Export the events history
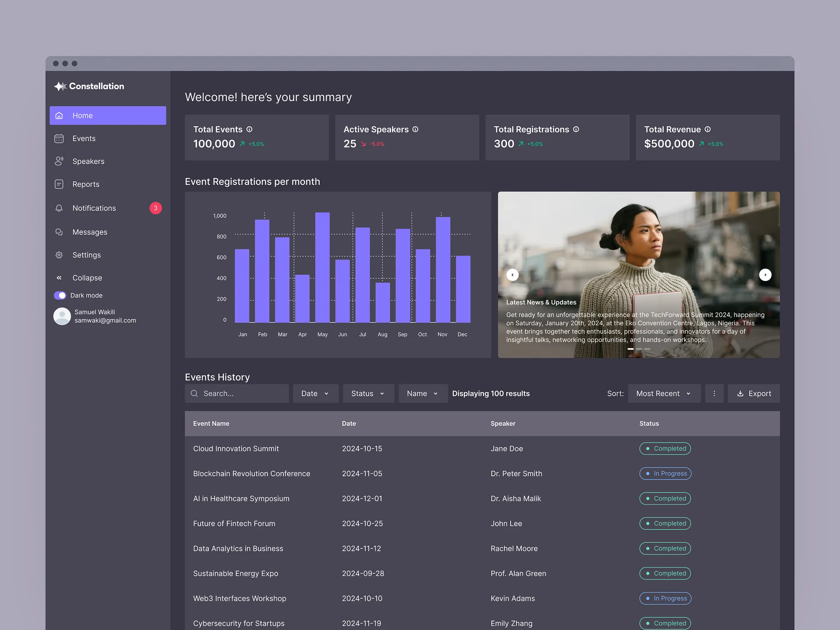 point(753,393)
